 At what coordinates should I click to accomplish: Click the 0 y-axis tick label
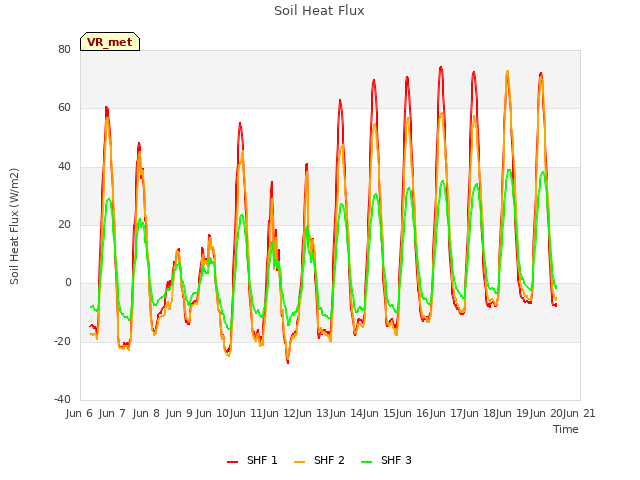tap(68, 282)
